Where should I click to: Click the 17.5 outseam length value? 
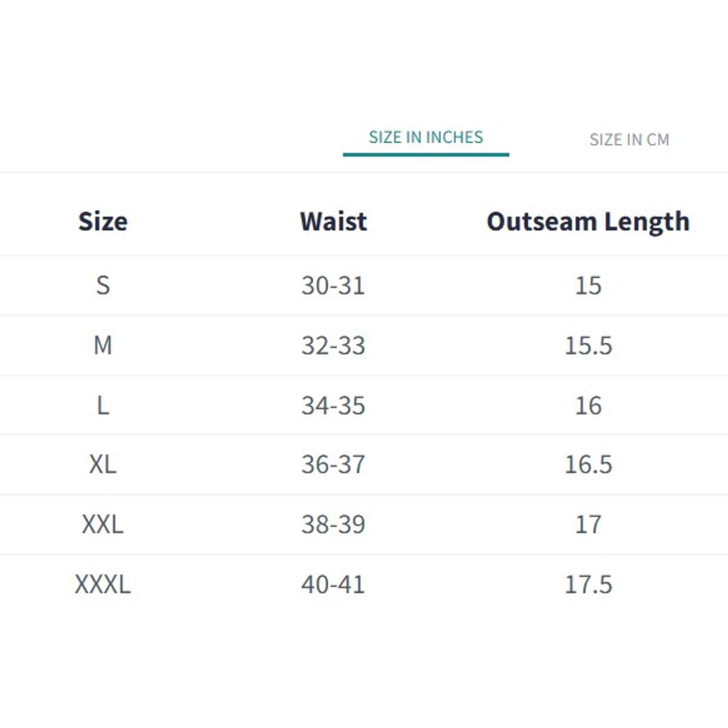tap(588, 584)
